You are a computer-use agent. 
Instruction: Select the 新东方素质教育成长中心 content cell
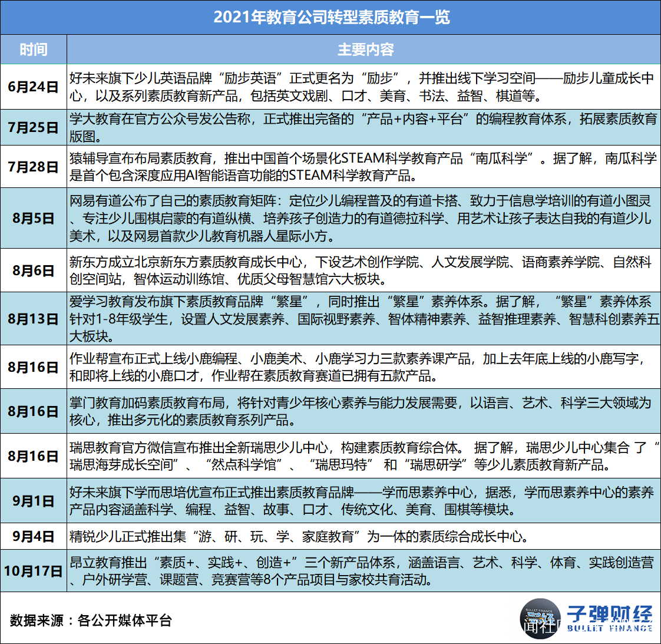pos(364,270)
